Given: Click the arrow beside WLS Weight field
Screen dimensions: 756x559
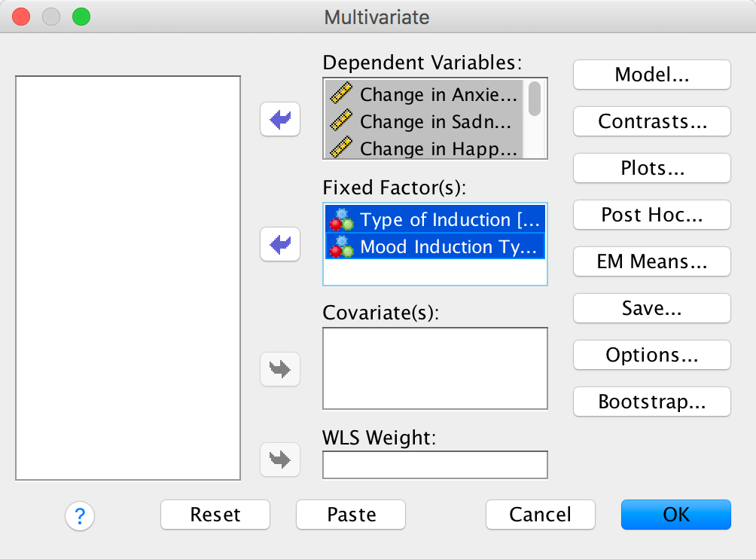Looking at the screenshot, I should click(x=280, y=459).
